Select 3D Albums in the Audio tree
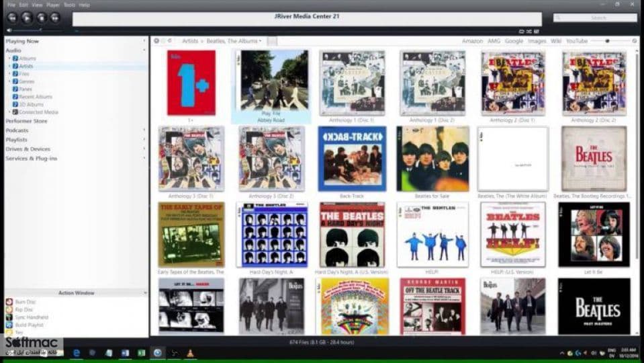Image resolution: width=644 pixels, height=363 pixels. tap(31, 104)
